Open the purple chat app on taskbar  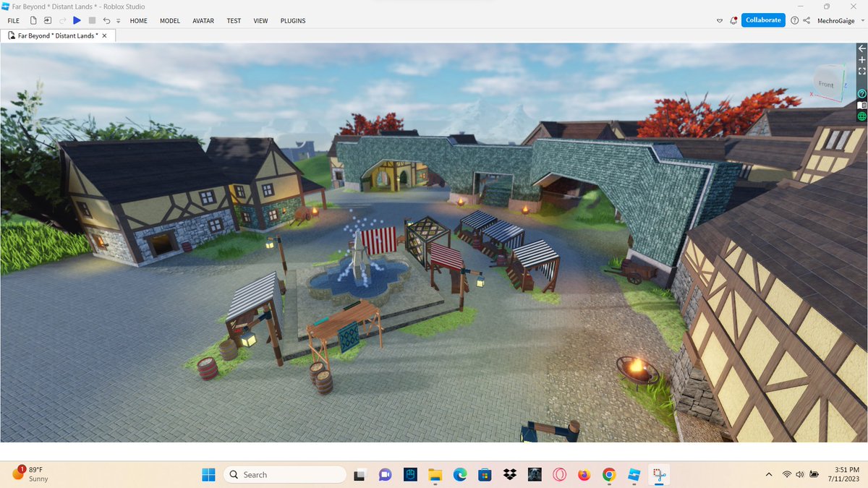(x=385, y=475)
